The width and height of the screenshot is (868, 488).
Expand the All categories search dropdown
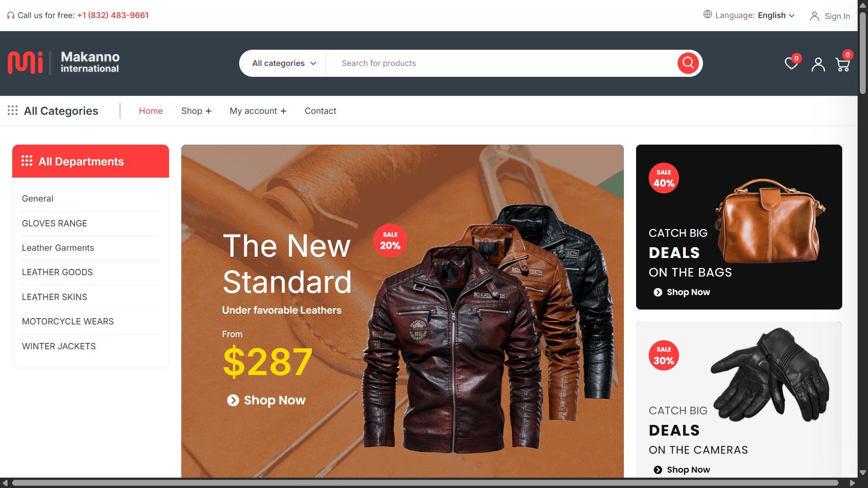[x=284, y=63]
